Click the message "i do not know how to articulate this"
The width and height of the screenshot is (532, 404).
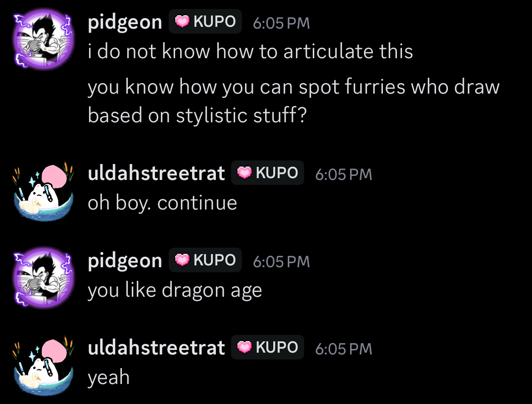tap(250, 51)
